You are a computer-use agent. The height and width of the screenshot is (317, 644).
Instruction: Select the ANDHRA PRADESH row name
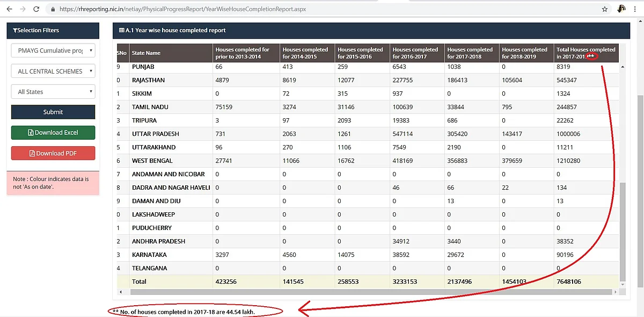[158, 241]
